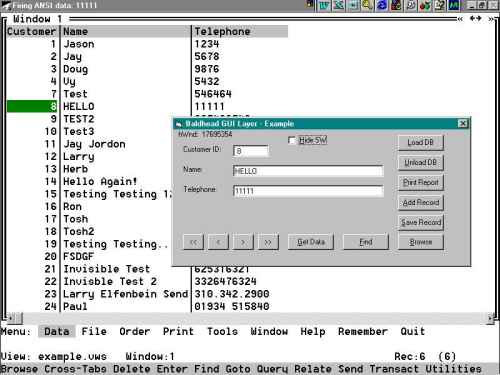Viewport: 500px width, 375px height.
Task: Open the Help menu
Action: coord(313,331)
